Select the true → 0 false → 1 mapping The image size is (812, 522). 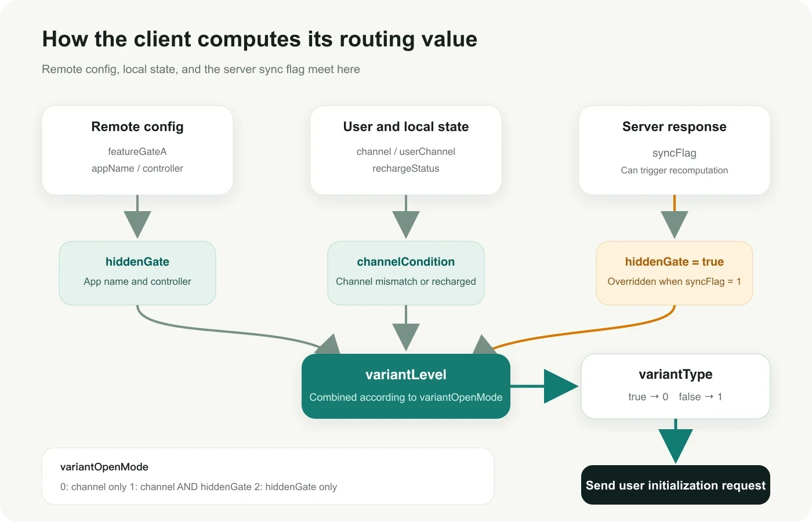(676, 397)
